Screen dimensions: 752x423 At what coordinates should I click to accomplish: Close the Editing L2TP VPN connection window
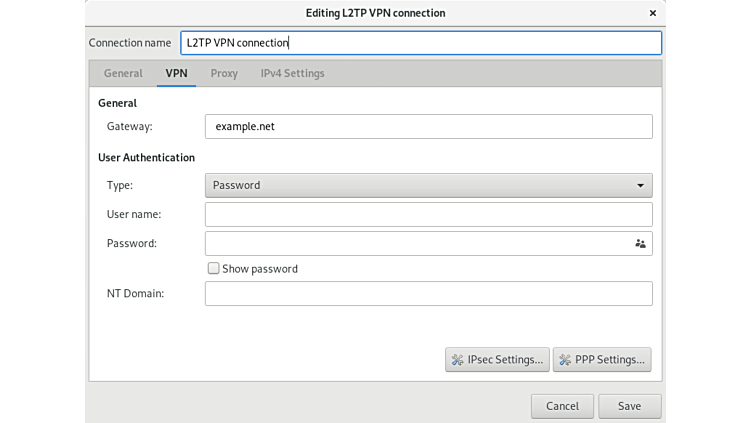(653, 13)
